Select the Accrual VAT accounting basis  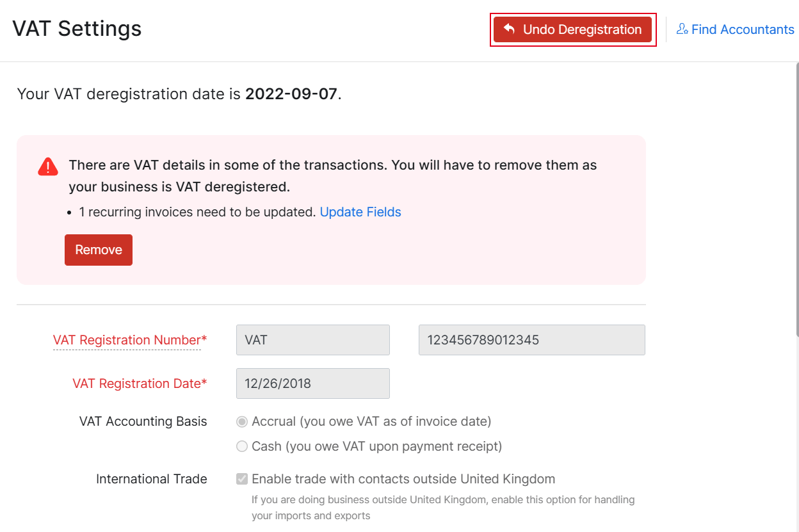click(x=242, y=421)
